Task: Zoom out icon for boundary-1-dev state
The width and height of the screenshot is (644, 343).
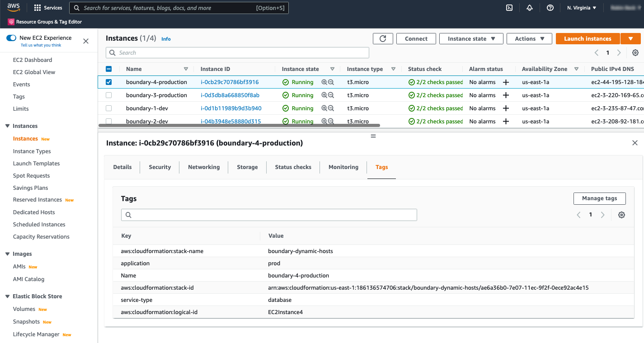Action: pos(331,108)
